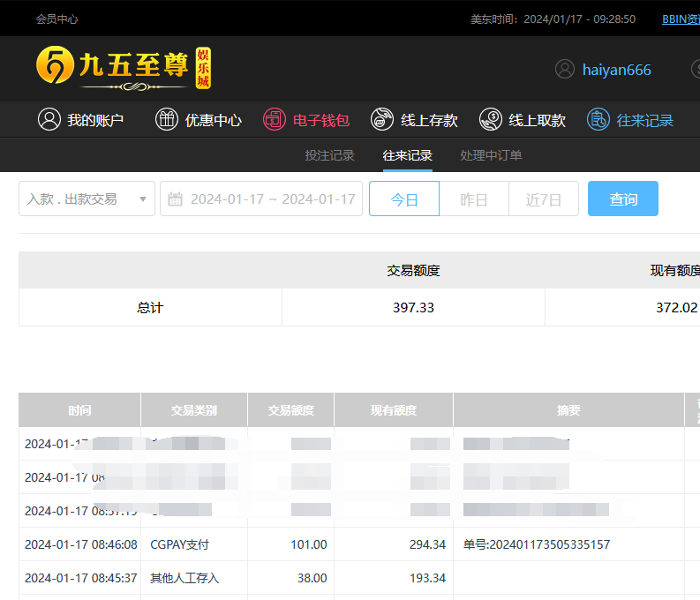The height and width of the screenshot is (600, 700).
Task: Click the 电子钱包 wallet icon
Action: coord(275,120)
